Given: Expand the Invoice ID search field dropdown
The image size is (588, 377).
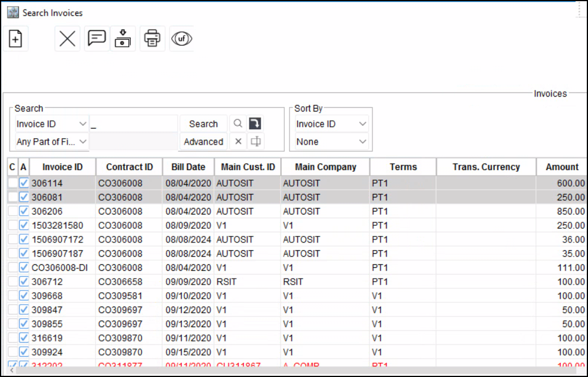Looking at the screenshot, I should pos(82,124).
